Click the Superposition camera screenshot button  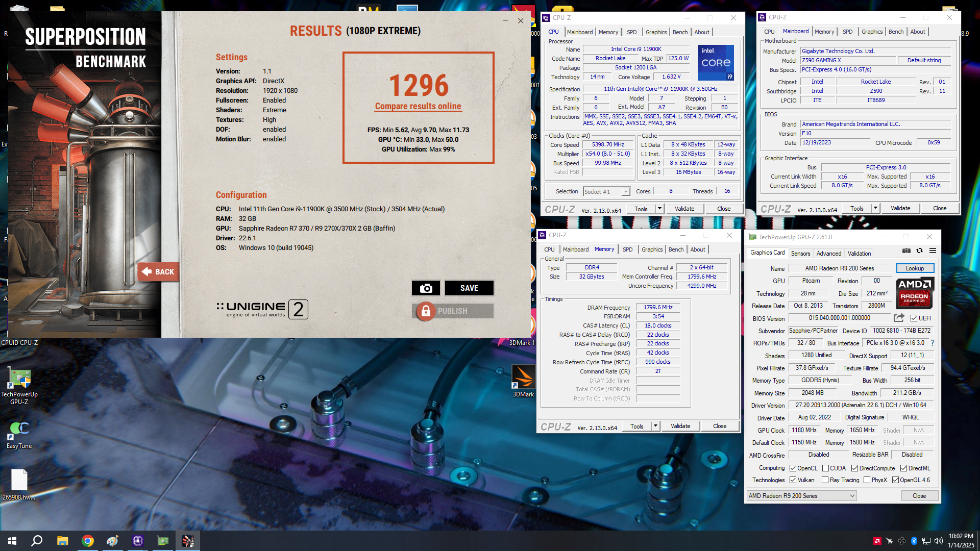[x=426, y=288]
